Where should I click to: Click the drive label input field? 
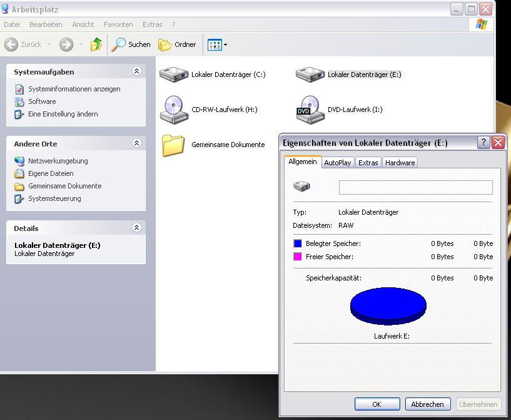coord(415,188)
